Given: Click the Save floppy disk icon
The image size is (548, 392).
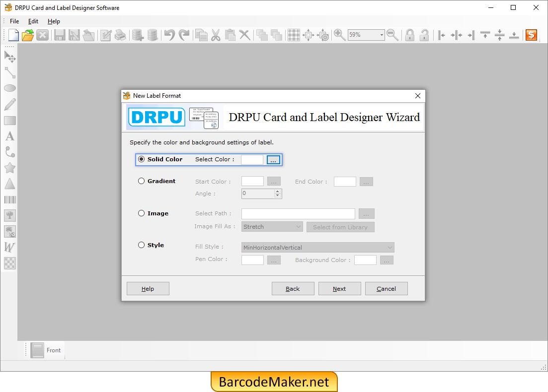Looking at the screenshot, I should point(60,35).
